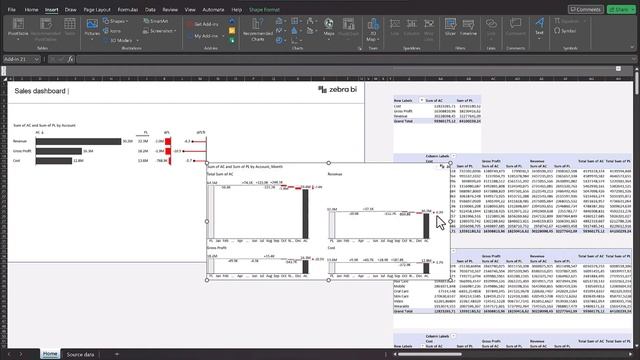Viewport: 640px width, 360px height.
Task: Open the Review tab
Action: [170, 9]
